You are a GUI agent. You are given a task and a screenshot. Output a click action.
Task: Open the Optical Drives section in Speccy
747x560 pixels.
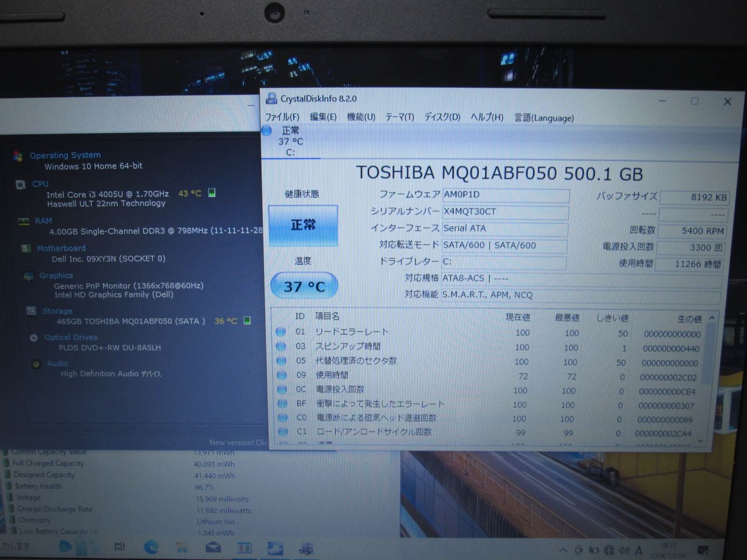point(71,337)
